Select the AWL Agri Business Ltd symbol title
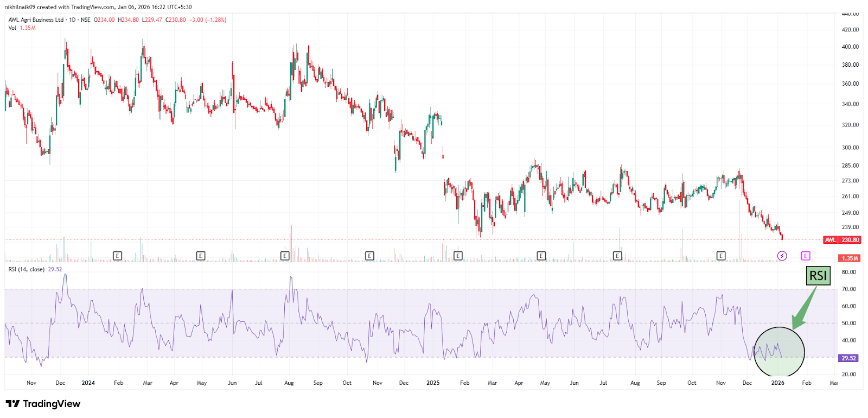The width and height of the screenshot is (868, 418). (36, 20)
